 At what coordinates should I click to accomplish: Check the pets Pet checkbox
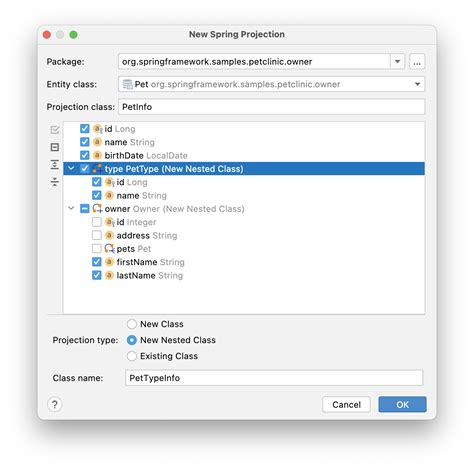pos(97,249)
